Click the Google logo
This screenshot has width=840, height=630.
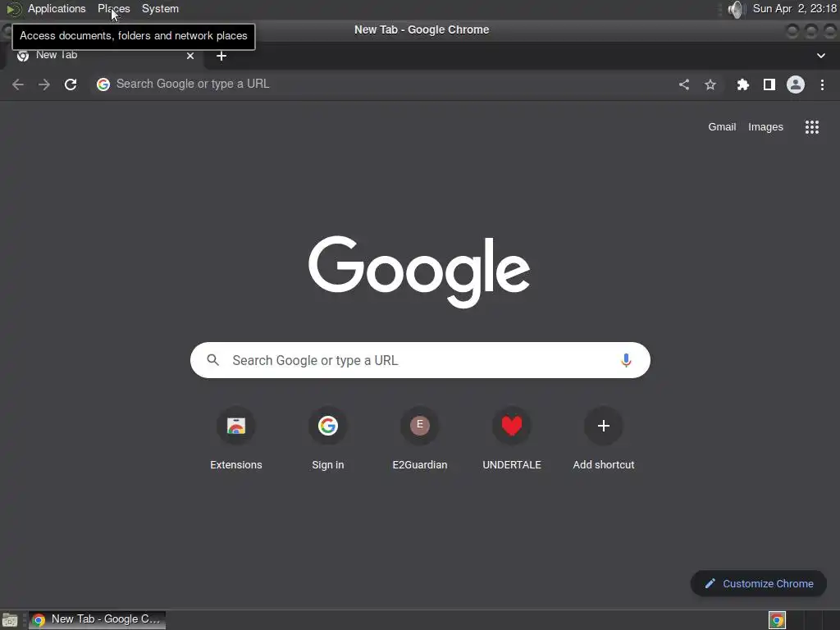[419, 272]
